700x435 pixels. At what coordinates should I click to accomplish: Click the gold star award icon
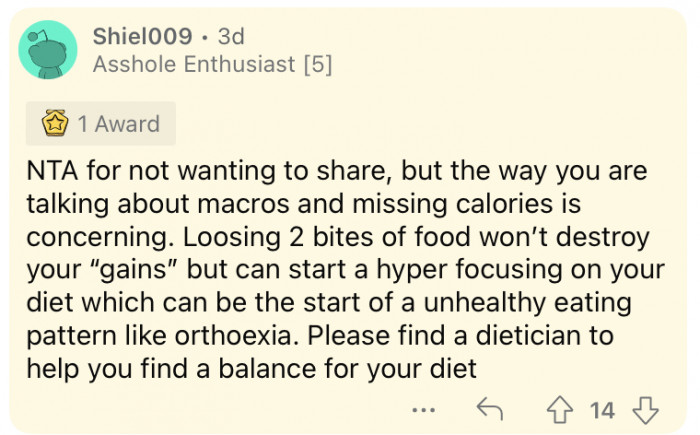click(55, 123)
